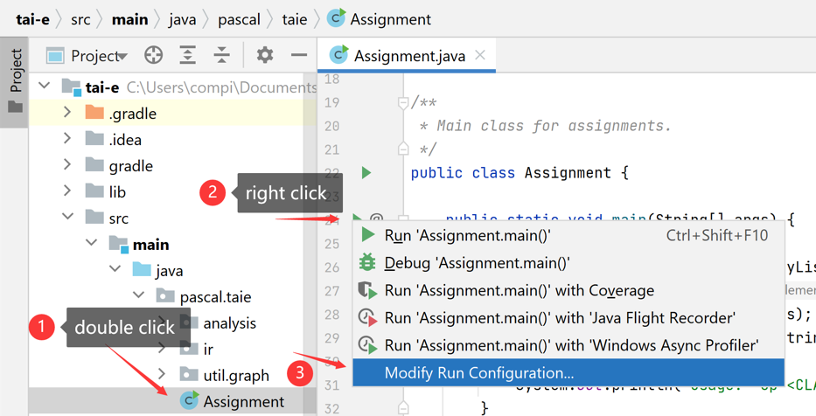Click the pascal breadcrumb

[x=239, y=20]
